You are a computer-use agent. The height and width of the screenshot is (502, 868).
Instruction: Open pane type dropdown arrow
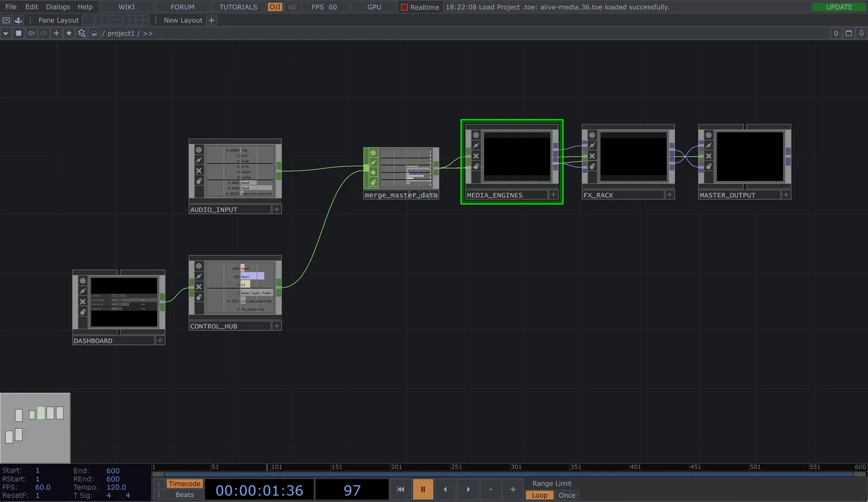(6, 33)
